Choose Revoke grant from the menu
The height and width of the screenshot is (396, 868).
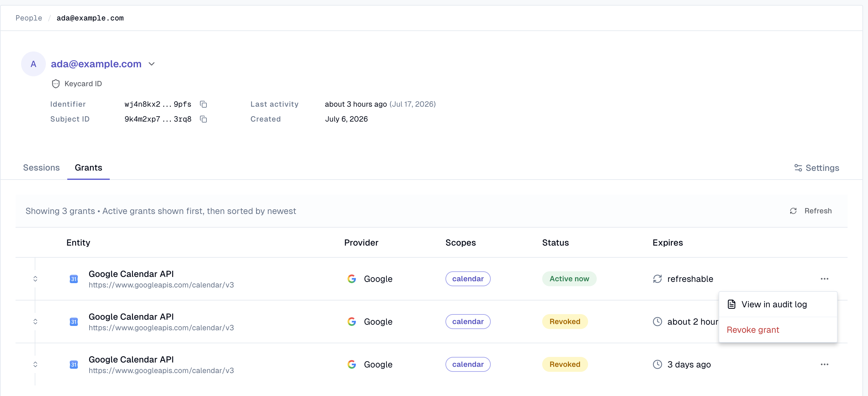coord(778,330)
